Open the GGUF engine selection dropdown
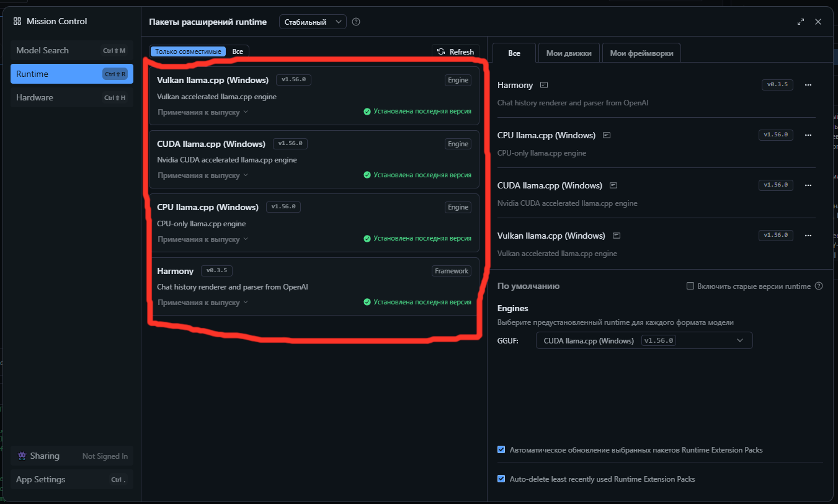 [x=644, y=340]
